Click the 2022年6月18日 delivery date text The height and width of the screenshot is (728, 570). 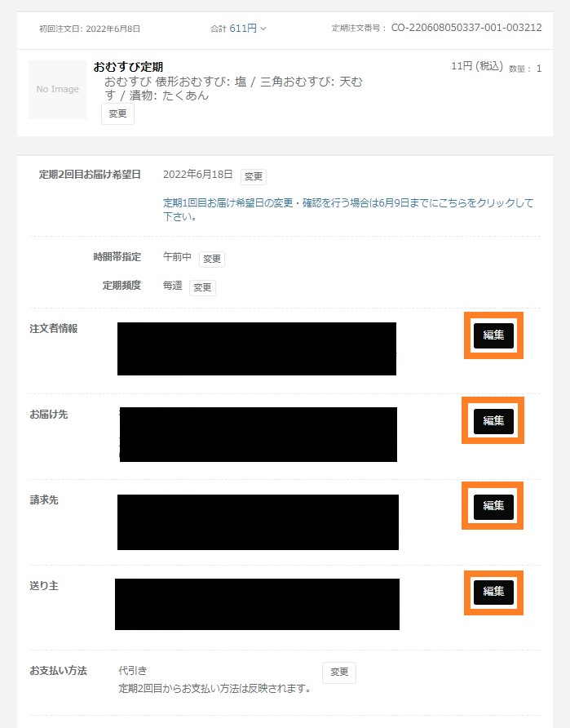(197, 175)
